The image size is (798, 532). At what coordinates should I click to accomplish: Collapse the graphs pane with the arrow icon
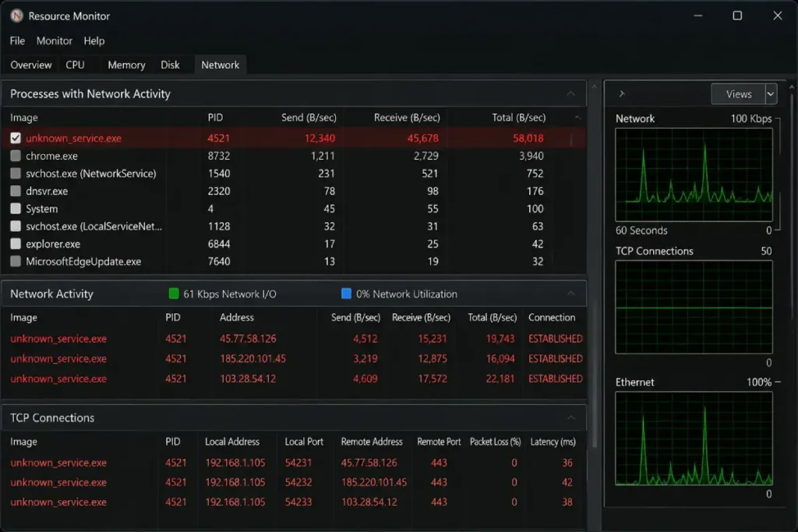click(621, 93)
